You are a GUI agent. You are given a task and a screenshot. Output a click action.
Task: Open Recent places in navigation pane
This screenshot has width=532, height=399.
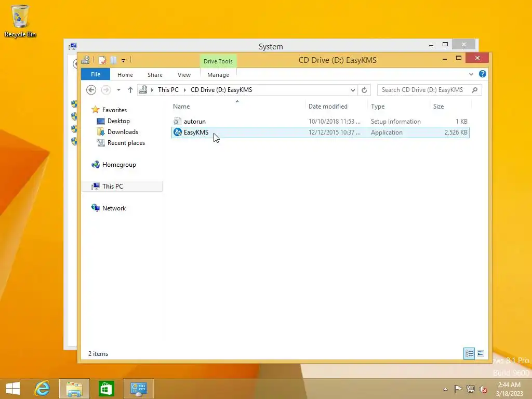[126, 143]
